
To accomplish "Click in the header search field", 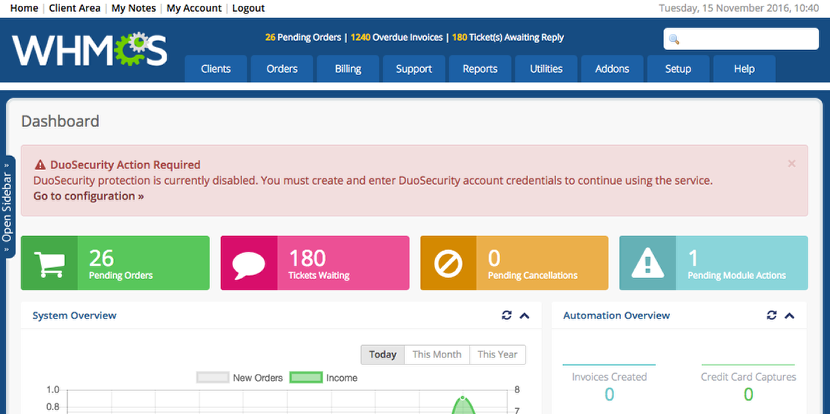I will pyautogui.click(x=741, y=39).
